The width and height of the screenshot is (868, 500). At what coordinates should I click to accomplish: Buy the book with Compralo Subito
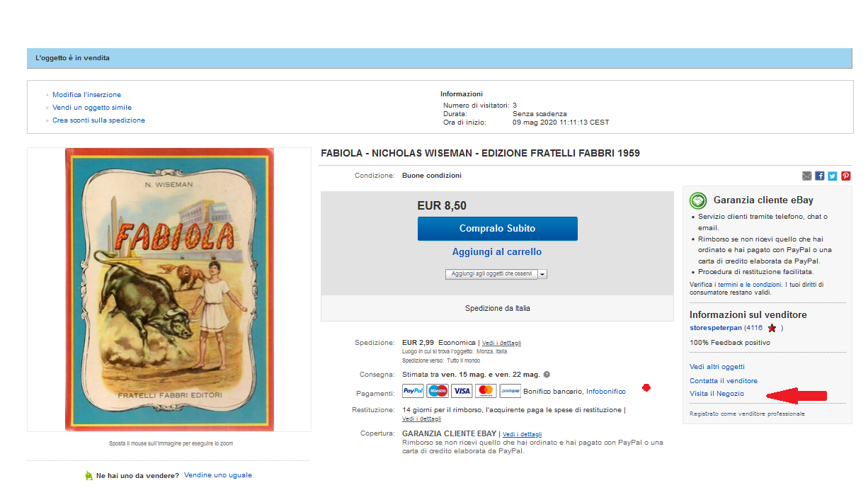(x=498, y=229)
